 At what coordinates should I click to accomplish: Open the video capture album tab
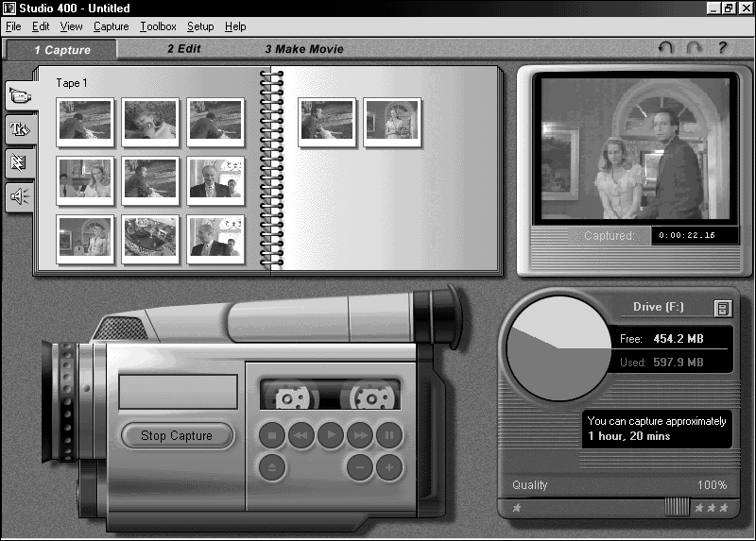[x=20, y=95]
